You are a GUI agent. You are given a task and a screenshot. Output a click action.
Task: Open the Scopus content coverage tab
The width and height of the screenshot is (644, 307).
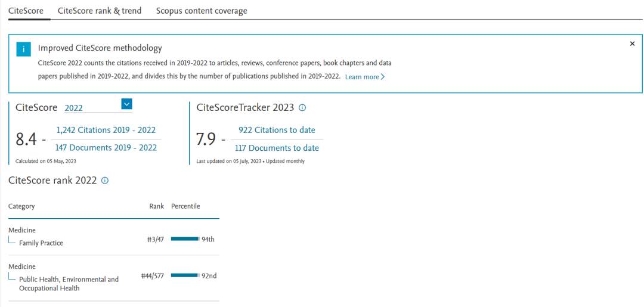202,11
